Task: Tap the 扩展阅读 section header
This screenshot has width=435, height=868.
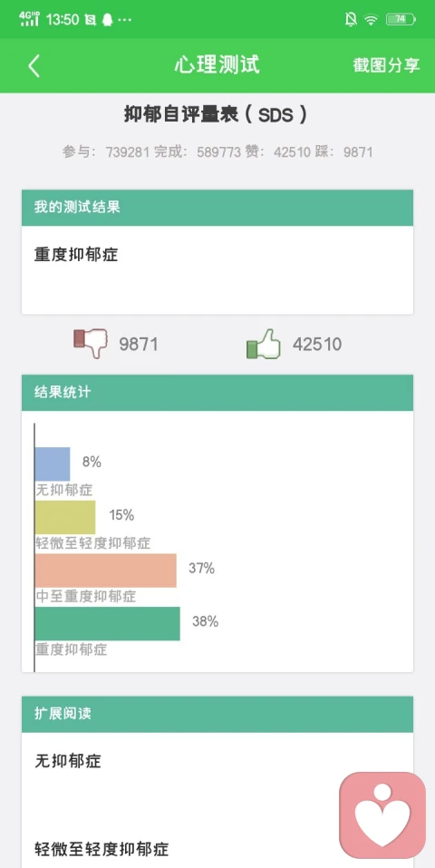Action: (217, 714)
